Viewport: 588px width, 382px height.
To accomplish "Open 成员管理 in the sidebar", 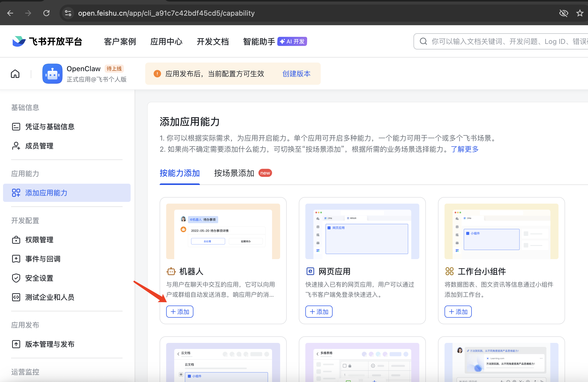I will (x=39, y=146).
